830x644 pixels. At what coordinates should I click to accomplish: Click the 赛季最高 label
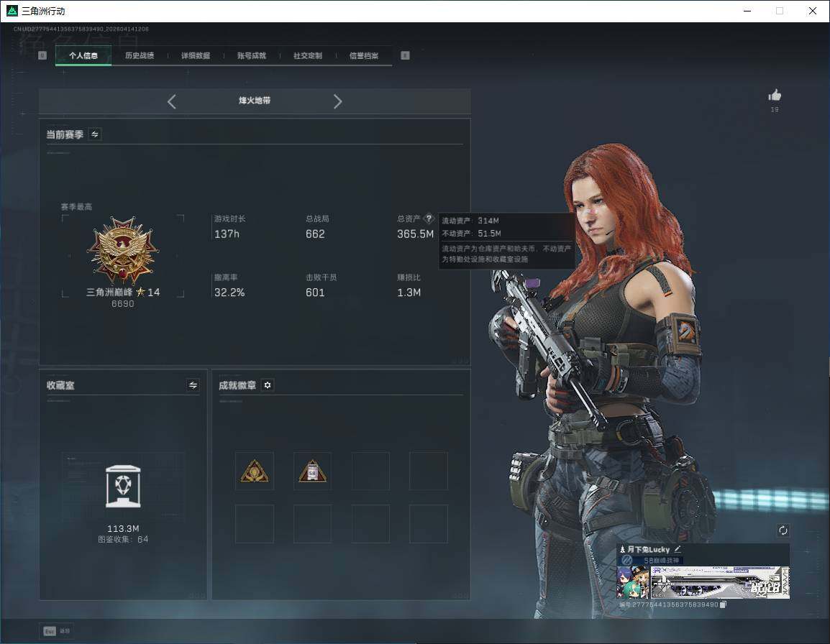pos(76,206)
